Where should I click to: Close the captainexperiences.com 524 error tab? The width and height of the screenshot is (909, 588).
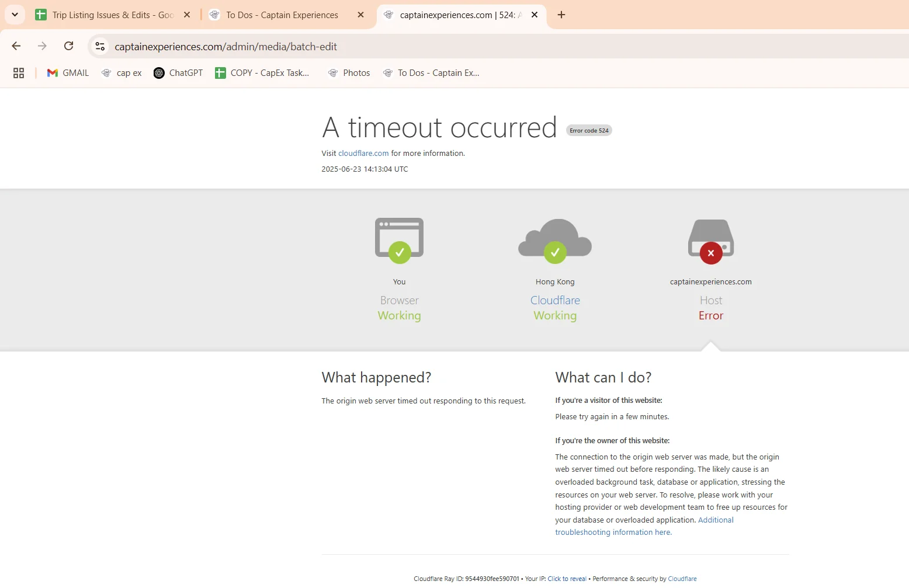point(535,15)
